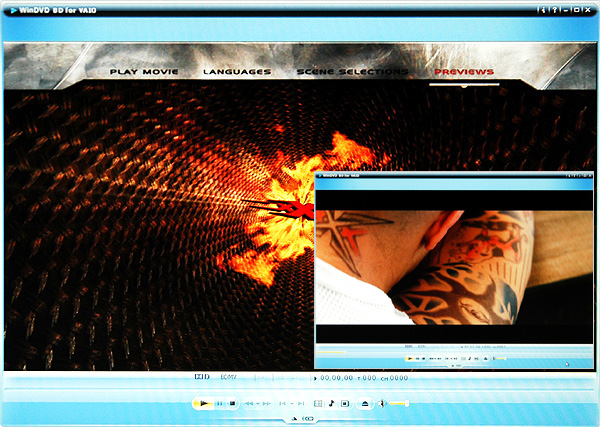Eject the disc with the eject button
The height and width of the screenshot is (427, 600).
(366, 403)
